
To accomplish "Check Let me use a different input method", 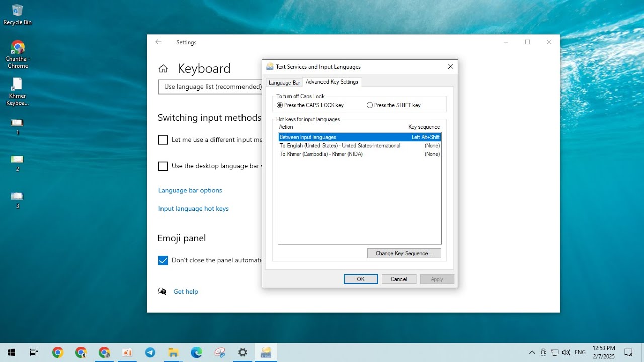I will pos(163,140).
